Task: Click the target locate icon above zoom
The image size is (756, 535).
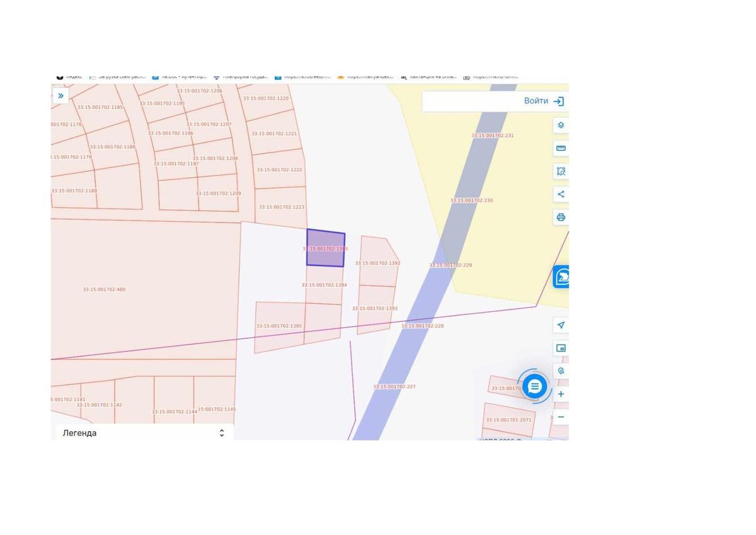Action: (x=561, y=371)
